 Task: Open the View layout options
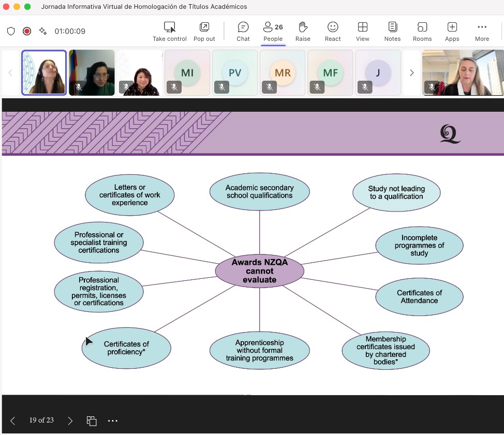point(363,32)
